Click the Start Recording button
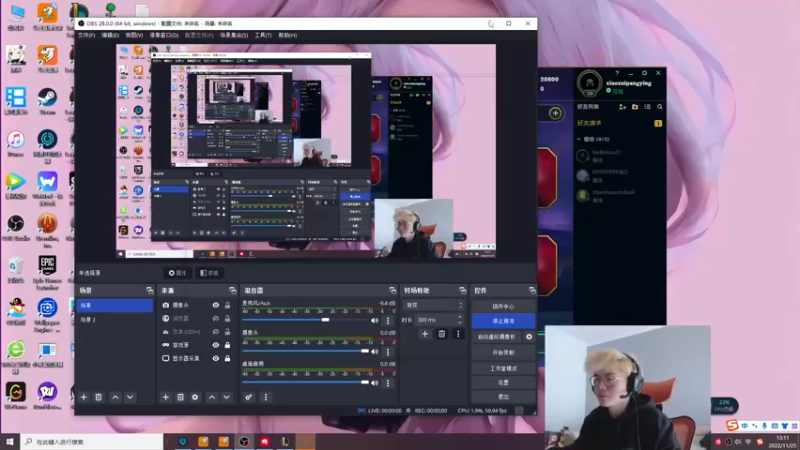The width and height of the screenshot is (800, 450). pyautogui.click(x=503, y=353)
